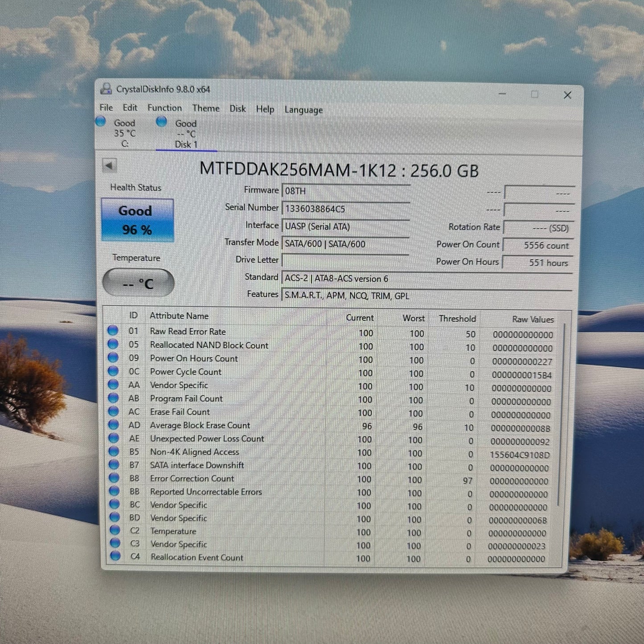The image size is (644, 644).
Task: Click the Serial Number field
Action: pyautogui.click(x=346, y=209)
